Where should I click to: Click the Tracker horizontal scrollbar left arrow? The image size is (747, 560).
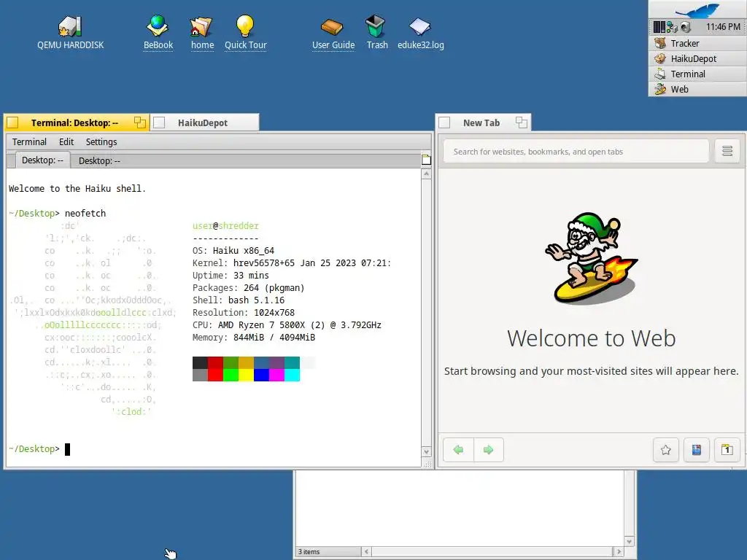click(x=366, y=551)
